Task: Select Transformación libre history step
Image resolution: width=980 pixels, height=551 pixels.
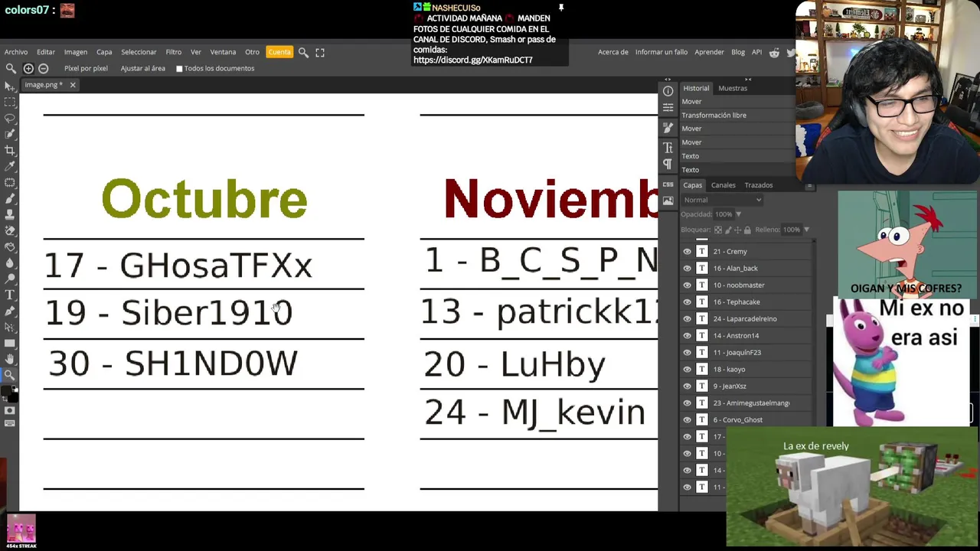Action: point(736,115)
